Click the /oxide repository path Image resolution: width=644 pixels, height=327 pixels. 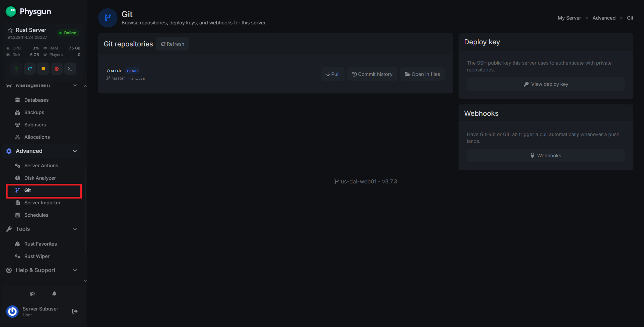tap(114, 70)
